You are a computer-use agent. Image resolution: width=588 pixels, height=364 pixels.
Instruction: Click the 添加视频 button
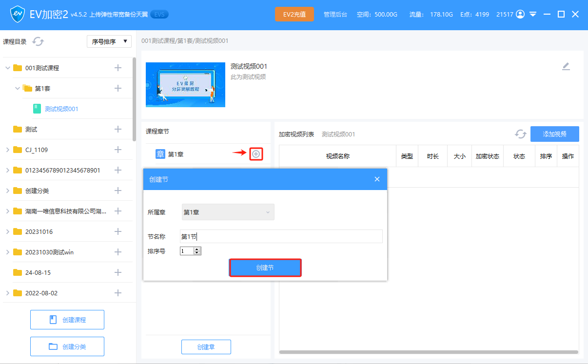click(554, 134)
